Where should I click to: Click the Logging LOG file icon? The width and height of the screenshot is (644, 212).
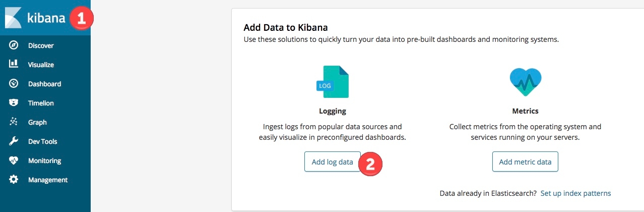click(x=332, y=82)
